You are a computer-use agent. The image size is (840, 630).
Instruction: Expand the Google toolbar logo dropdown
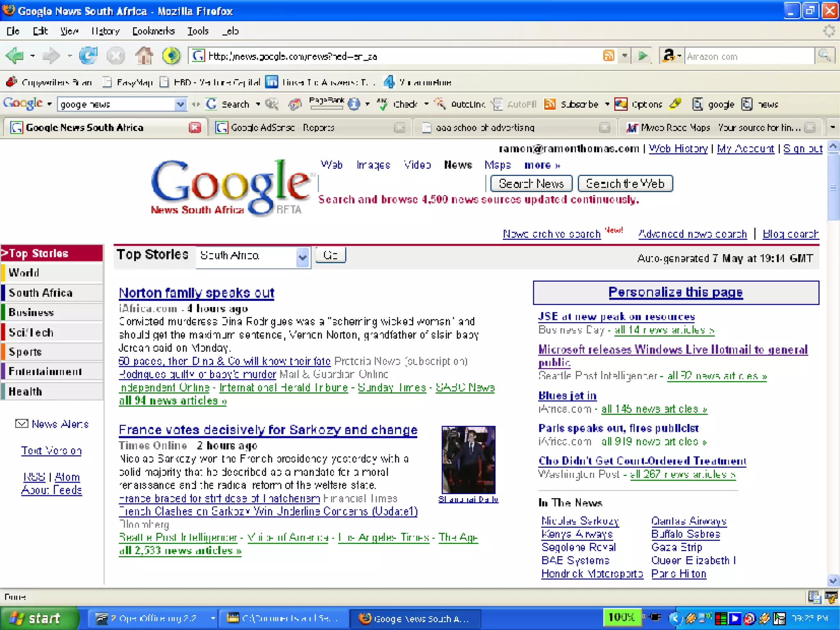point(50,104)
